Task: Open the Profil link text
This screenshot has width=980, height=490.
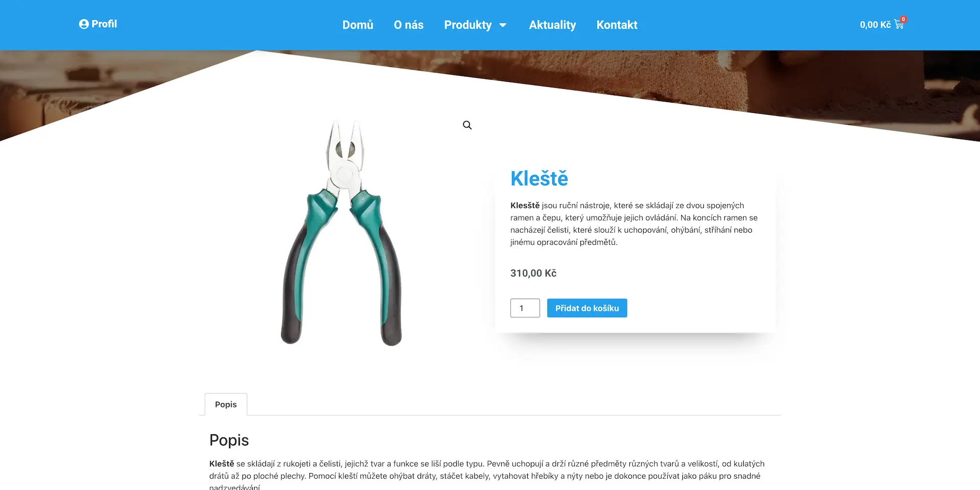Action: click(104, 24)
